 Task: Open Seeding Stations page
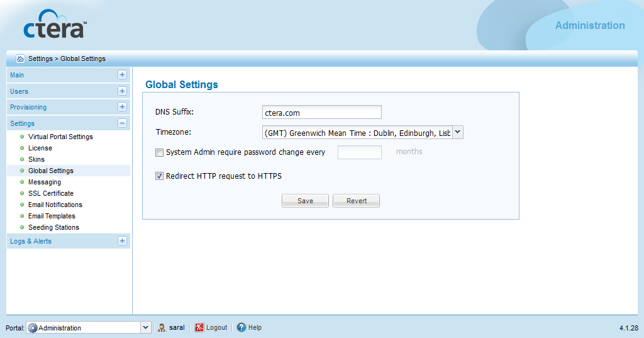[53, 227]
